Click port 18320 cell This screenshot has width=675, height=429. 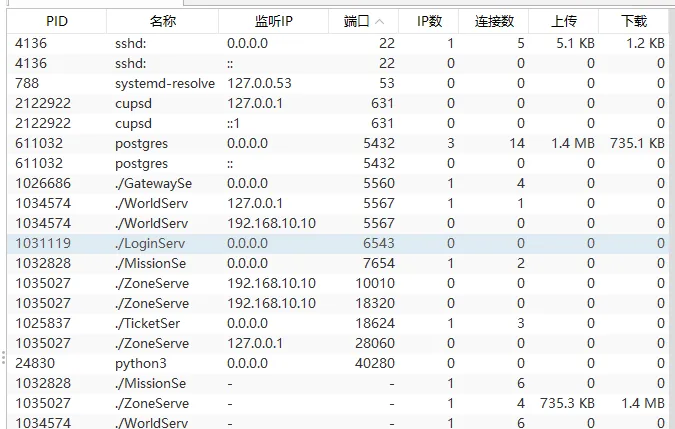[375, 303]
